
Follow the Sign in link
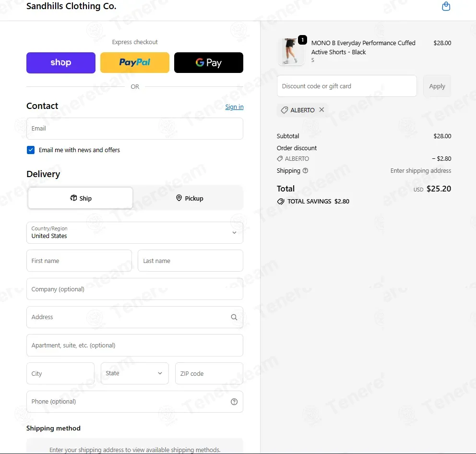tap(234, 107)
